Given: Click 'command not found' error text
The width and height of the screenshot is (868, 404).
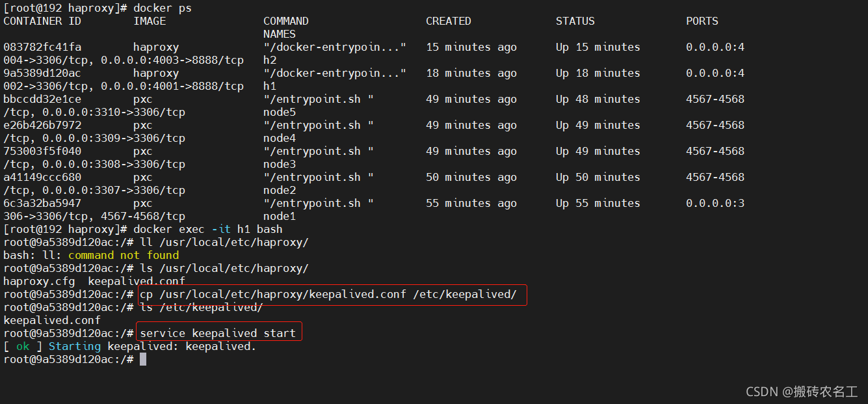Looking at the screenshot, I should pyautogui.click(x=124, y=255).
